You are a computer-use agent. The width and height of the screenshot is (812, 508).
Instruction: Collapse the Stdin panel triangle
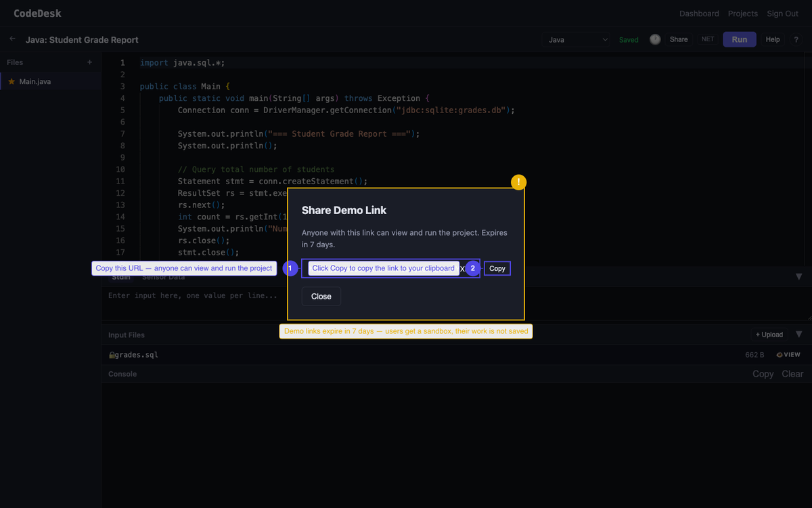coord(798,276)
